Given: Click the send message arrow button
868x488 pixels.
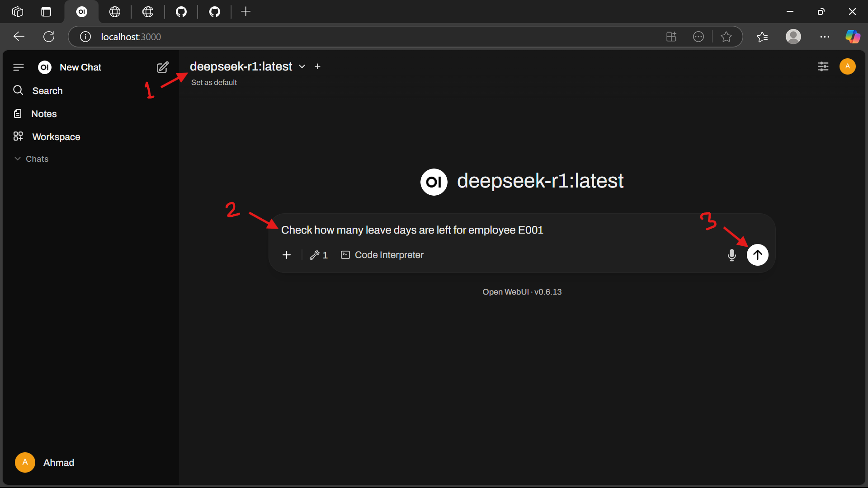Looking at the screenshot, I should tap(757, 255).
